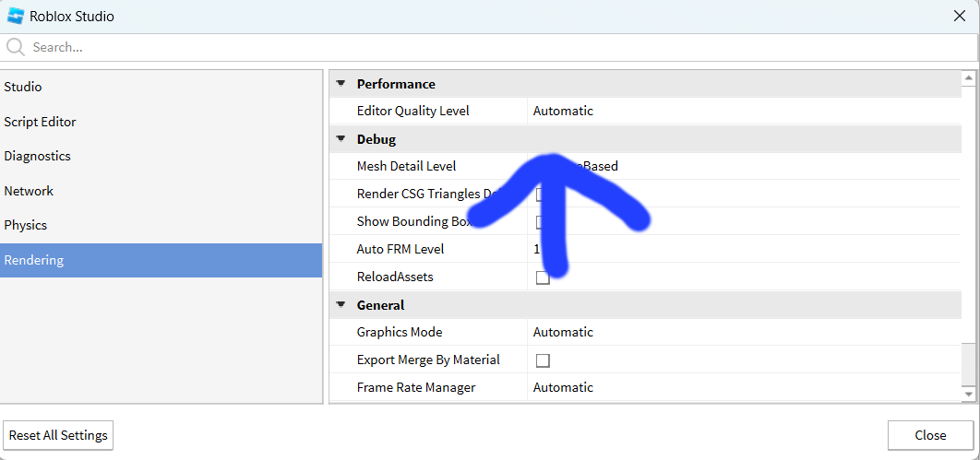Open Graphics Mode value dropdown
Viewport: 980px width, 460px height.
(744, 332)
